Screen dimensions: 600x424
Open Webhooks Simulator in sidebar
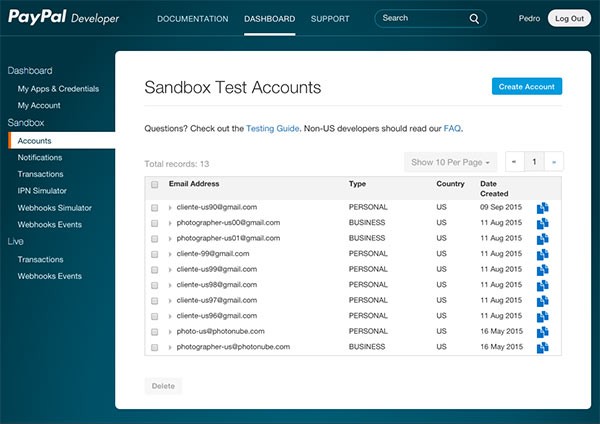54,208
